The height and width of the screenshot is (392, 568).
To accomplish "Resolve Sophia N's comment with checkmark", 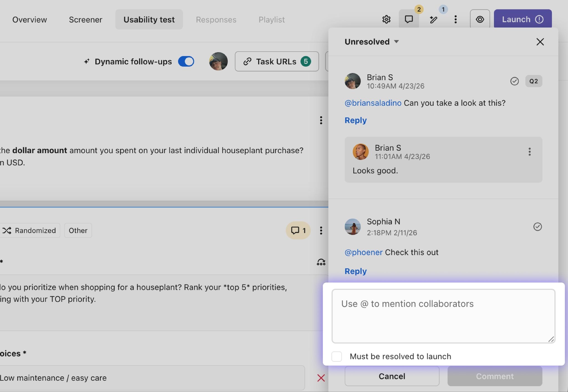I will pos(537,227).
